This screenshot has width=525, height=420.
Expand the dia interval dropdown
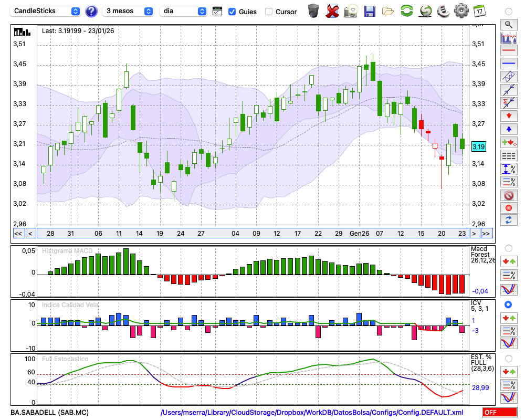[x=183, y=11]
